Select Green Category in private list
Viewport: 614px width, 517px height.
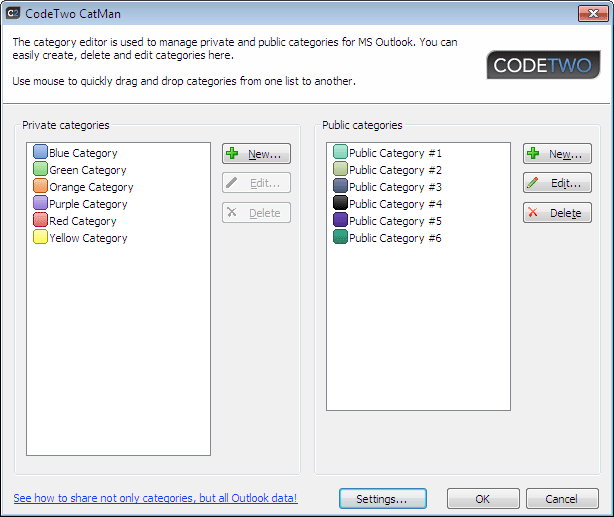click(88, 170)
